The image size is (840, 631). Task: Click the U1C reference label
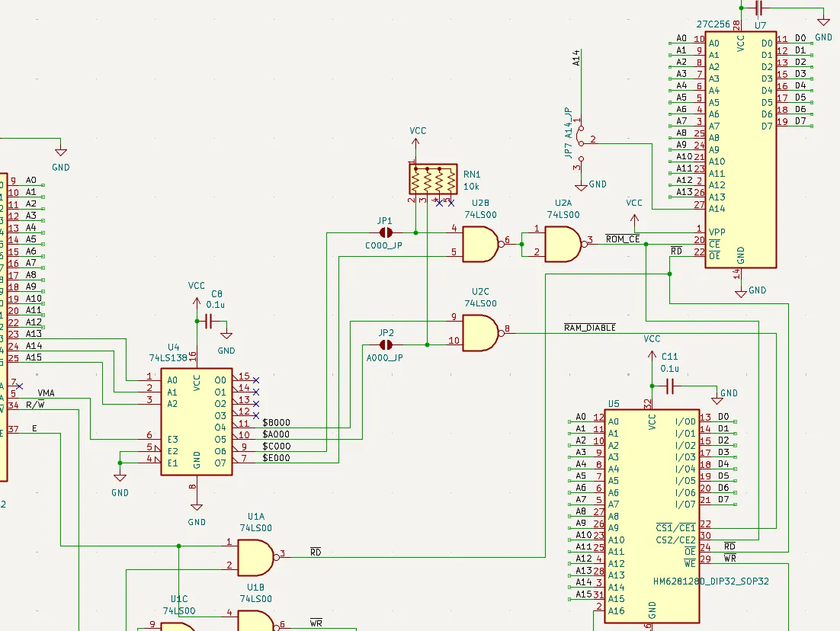pos(179,599)
